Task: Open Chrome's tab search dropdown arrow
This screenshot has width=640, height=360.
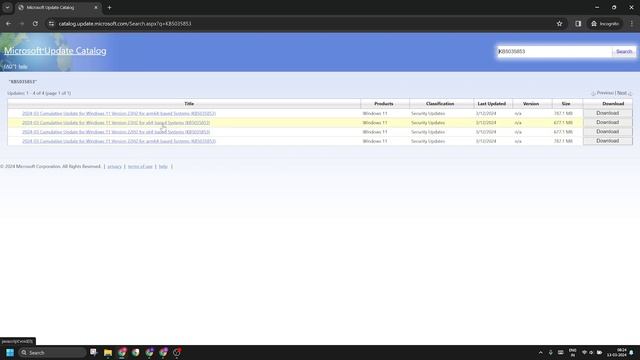Action: [7, 7]
